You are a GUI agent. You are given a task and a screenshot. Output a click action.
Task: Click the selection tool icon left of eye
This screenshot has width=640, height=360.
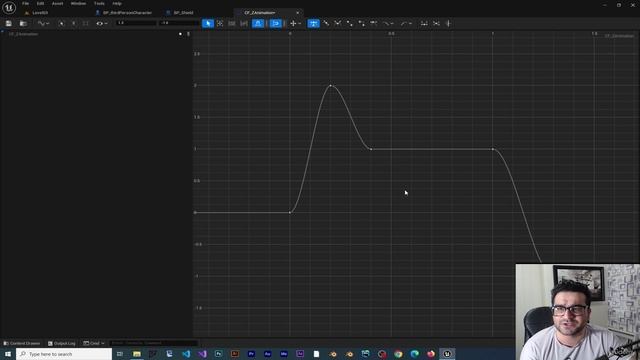click(x=85, y=24)
